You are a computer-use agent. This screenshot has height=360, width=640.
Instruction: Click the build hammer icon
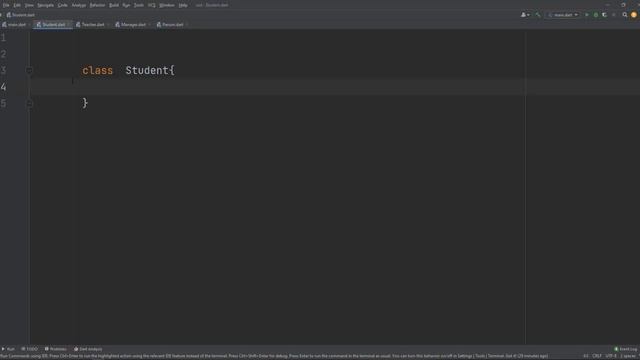click(x=538, y=15)
